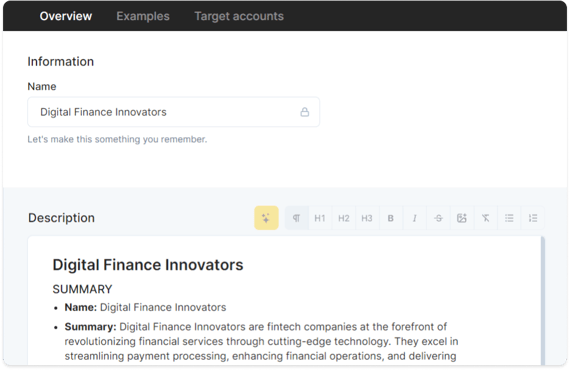Insert a numbered list
This screenshot has height=370, width=570.
tap(533, 218)
